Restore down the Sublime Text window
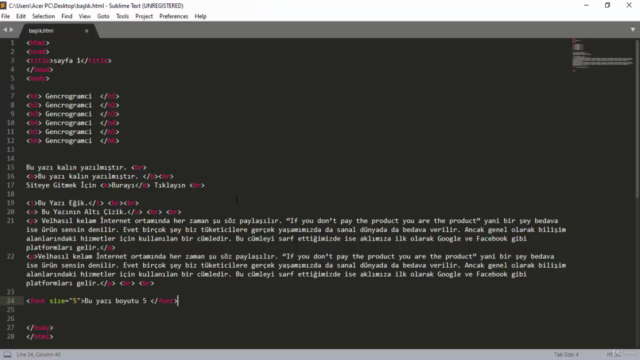 [x=607, y=5]
